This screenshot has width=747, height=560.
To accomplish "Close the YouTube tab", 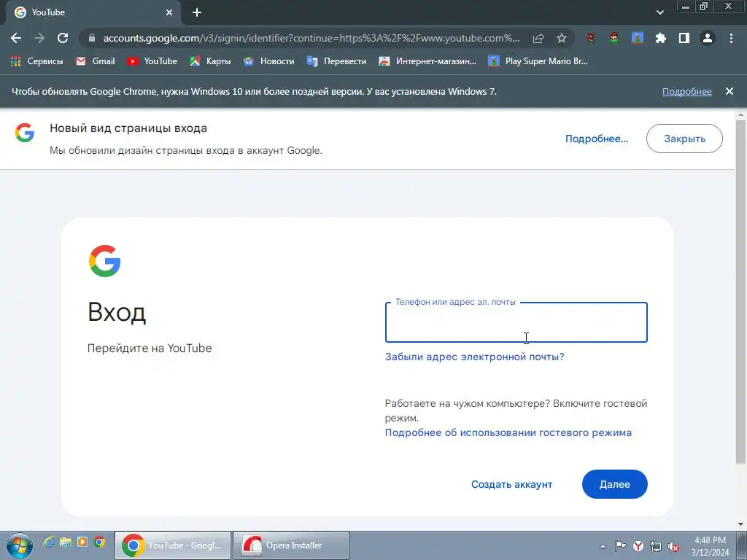I will pyautogui.click(x=169, y=13).
